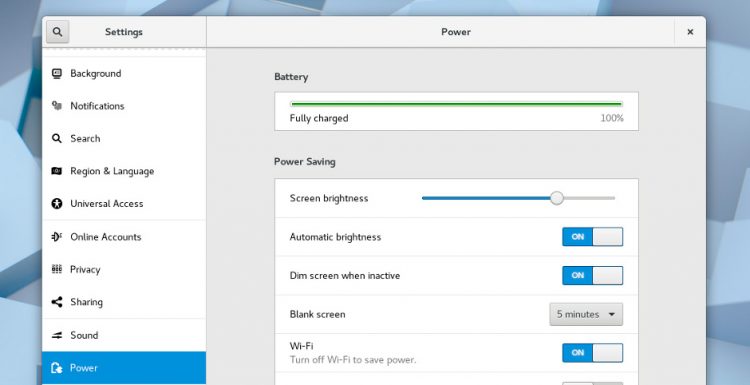
Task: Click the Battery section heading
Action: (x=291, y=77)
